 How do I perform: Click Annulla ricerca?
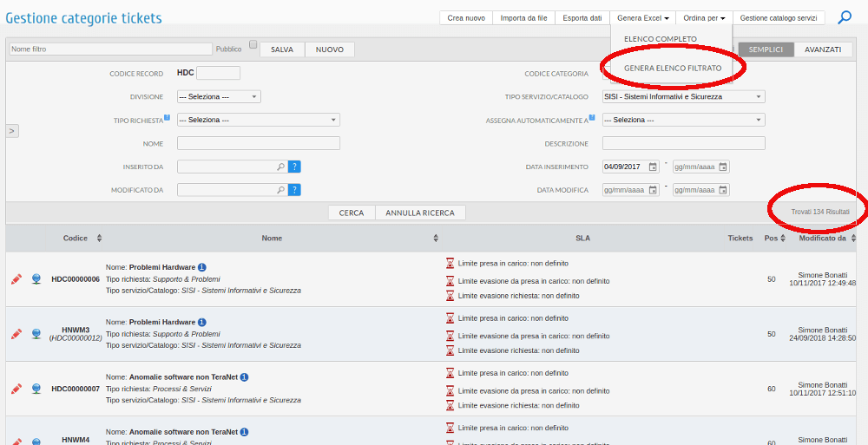click(420, 213)
